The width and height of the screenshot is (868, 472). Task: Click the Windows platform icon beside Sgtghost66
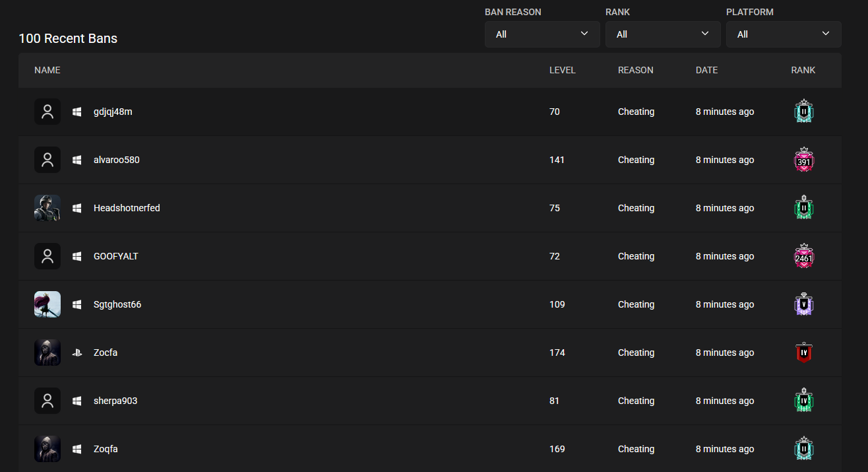[x=77, y=304]
